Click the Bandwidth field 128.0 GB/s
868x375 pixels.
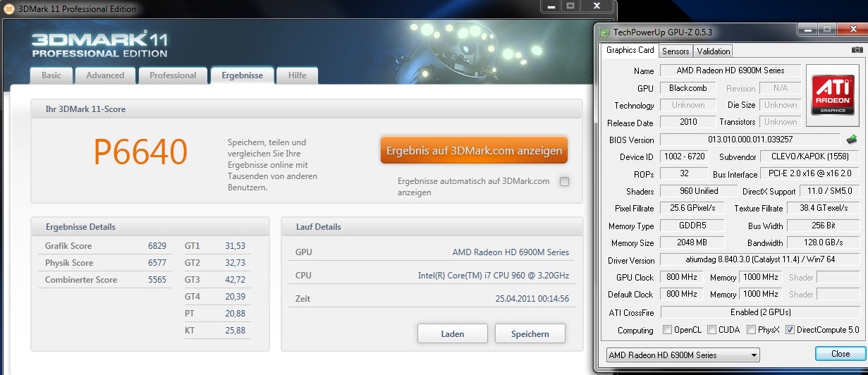tap(823, 242)
